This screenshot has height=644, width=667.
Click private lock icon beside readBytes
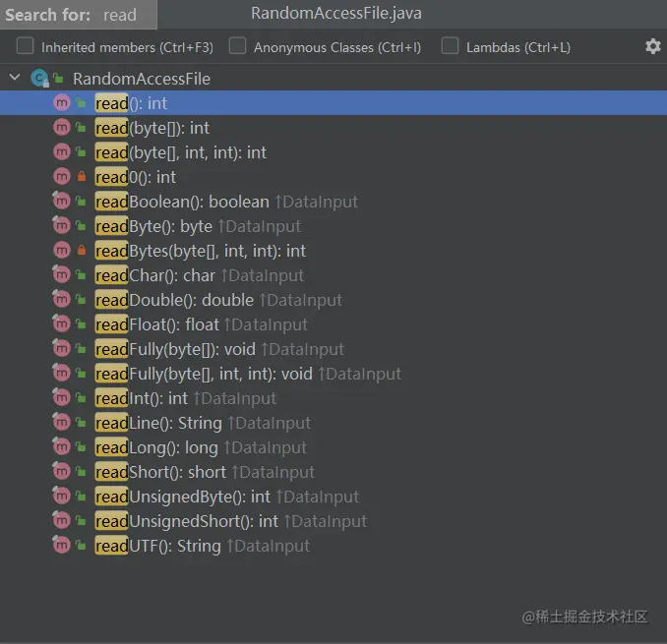pos(82,250)
